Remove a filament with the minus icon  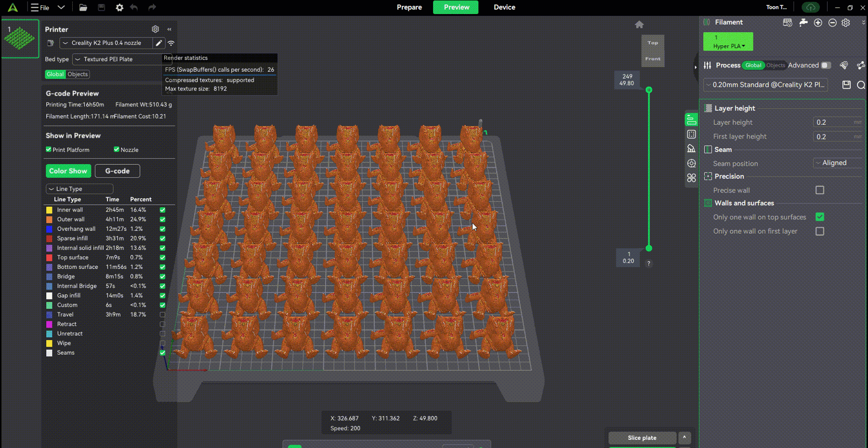tap(832, 23)
